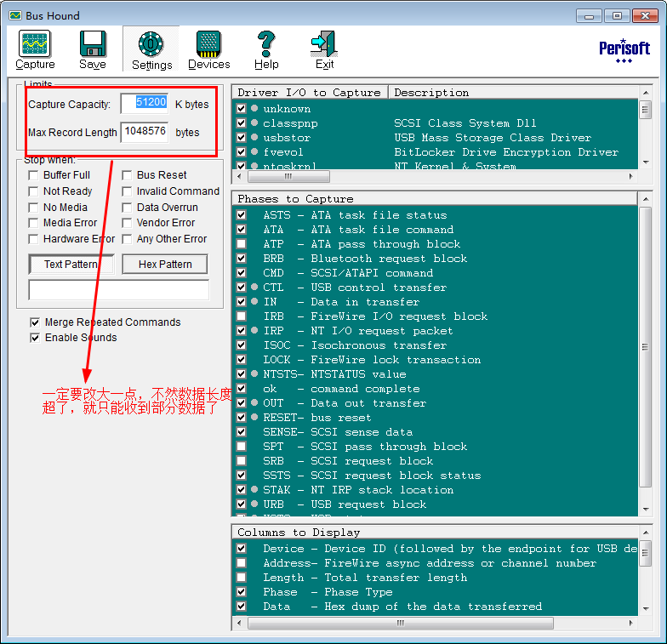Enable Media Error stop condition
The width and height of the screenshot is (667, 644).
coord(33,223)
